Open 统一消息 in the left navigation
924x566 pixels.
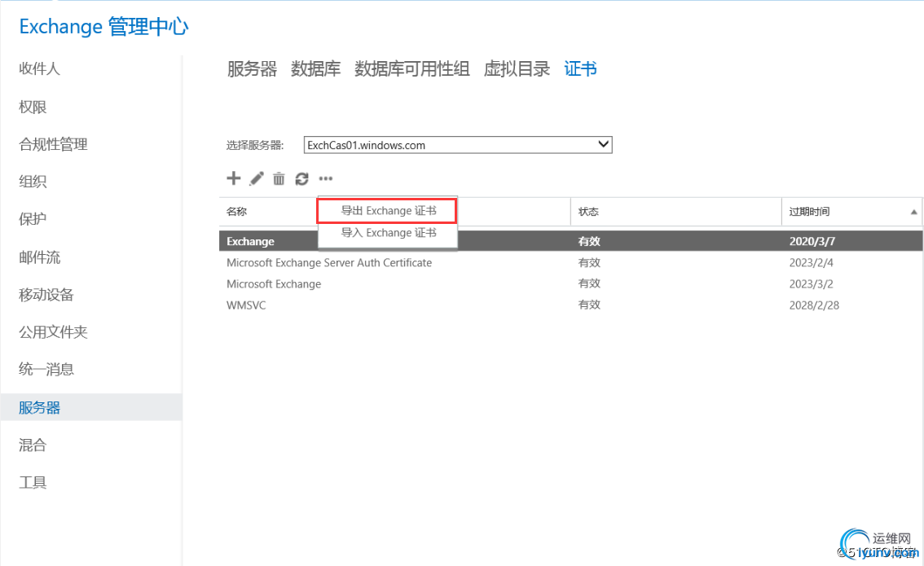[x=46, y=369]
